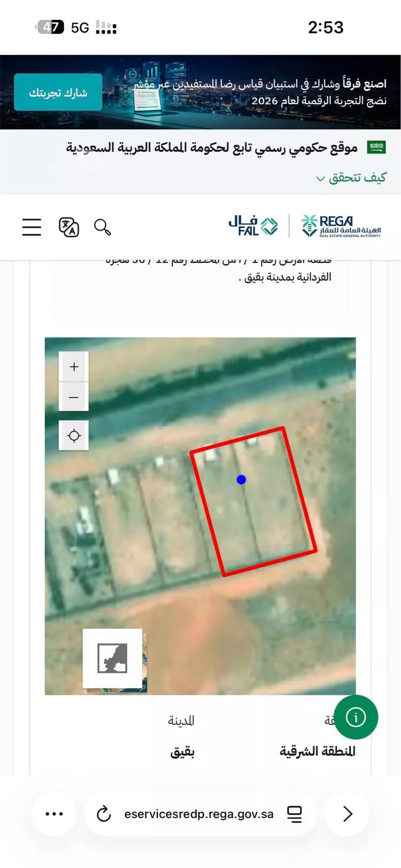This screenshot has height=868, width=401.
Task: Zoom out on the map with minus
Action: point(74,397)
